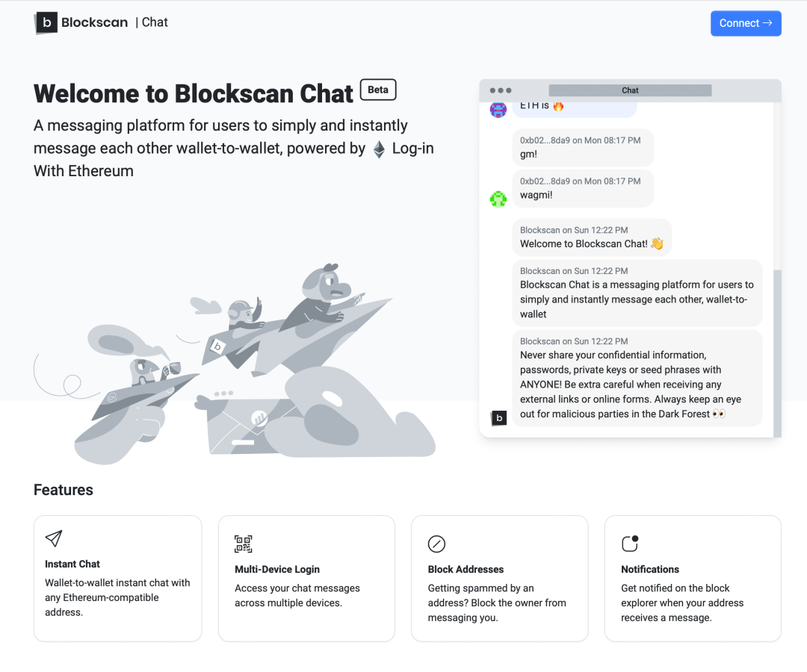Click the three dots in preview titlebar
The image size is (807, 672).
click(501, 90)
